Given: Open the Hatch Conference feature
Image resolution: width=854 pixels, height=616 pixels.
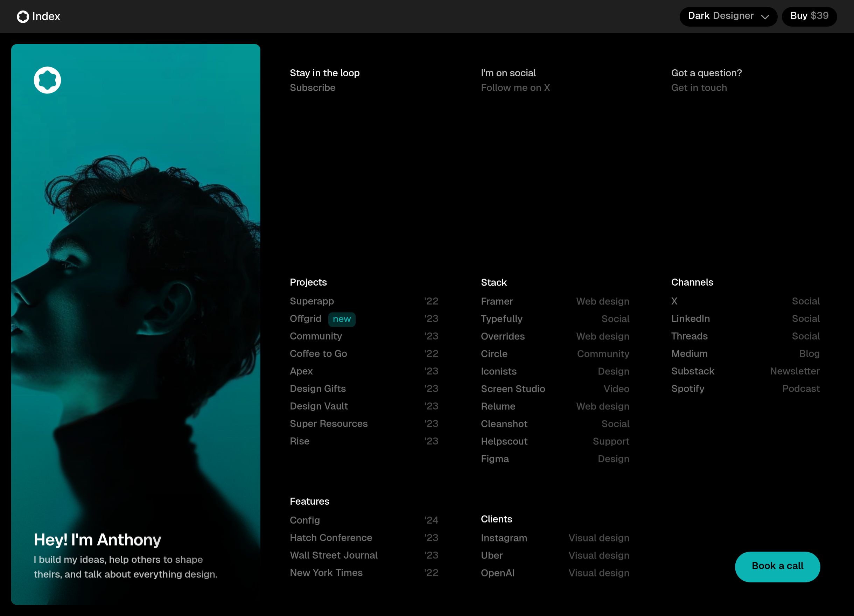Looking at the screenshot, I should (331, 537).
